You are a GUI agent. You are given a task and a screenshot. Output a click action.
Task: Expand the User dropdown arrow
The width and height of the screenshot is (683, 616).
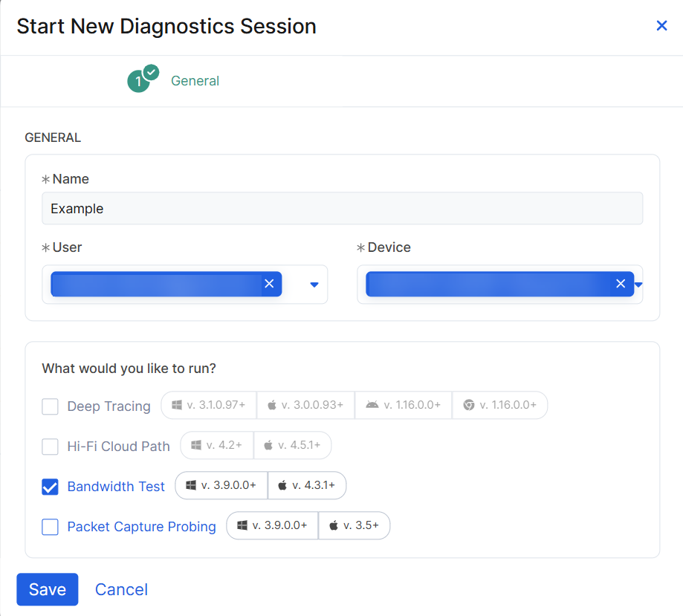(314, 285)
